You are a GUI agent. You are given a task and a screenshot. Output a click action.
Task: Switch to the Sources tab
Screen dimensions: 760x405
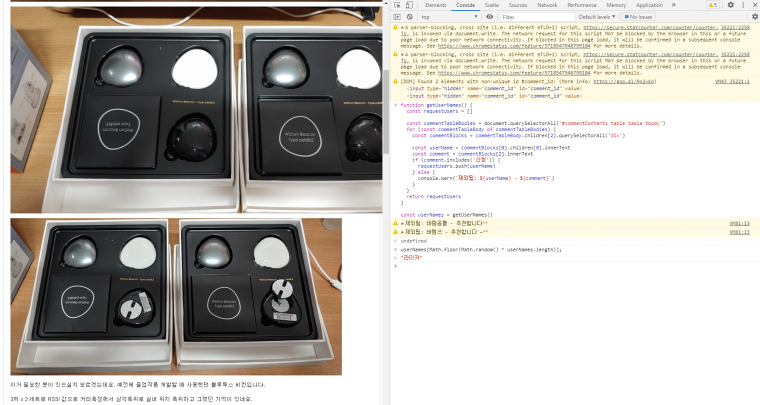tap(518, 5)
